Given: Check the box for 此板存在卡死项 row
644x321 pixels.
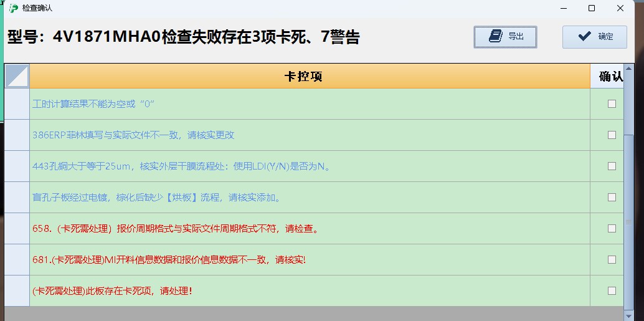Looking at the screenshot, I should 612,290.
